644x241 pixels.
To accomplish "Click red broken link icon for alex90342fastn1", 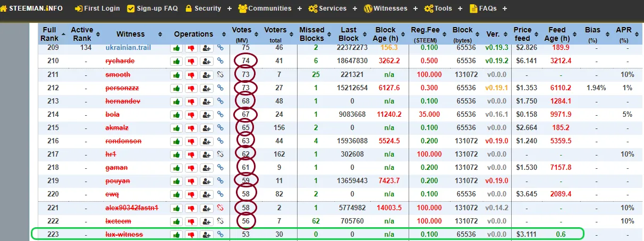I will [221, 208].
